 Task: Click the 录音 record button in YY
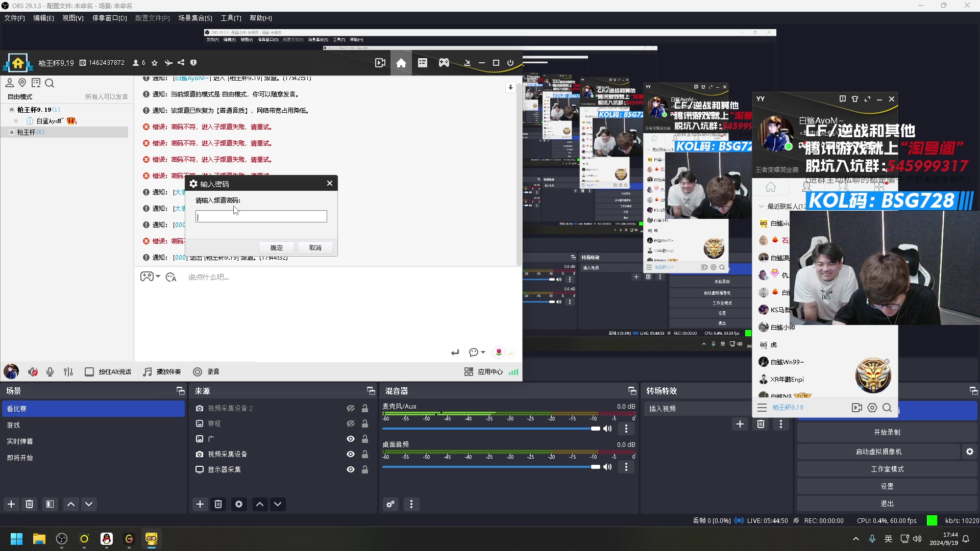tap(206, 372)
